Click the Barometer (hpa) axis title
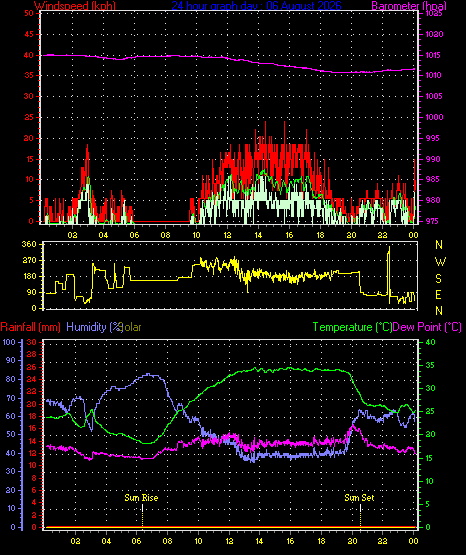Screen dimensions: 466x555 [x=409, y=6]
